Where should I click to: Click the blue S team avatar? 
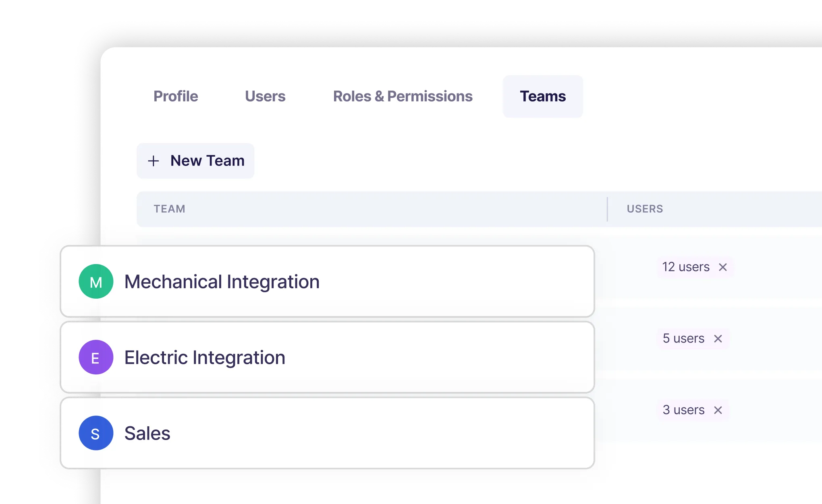96,433
